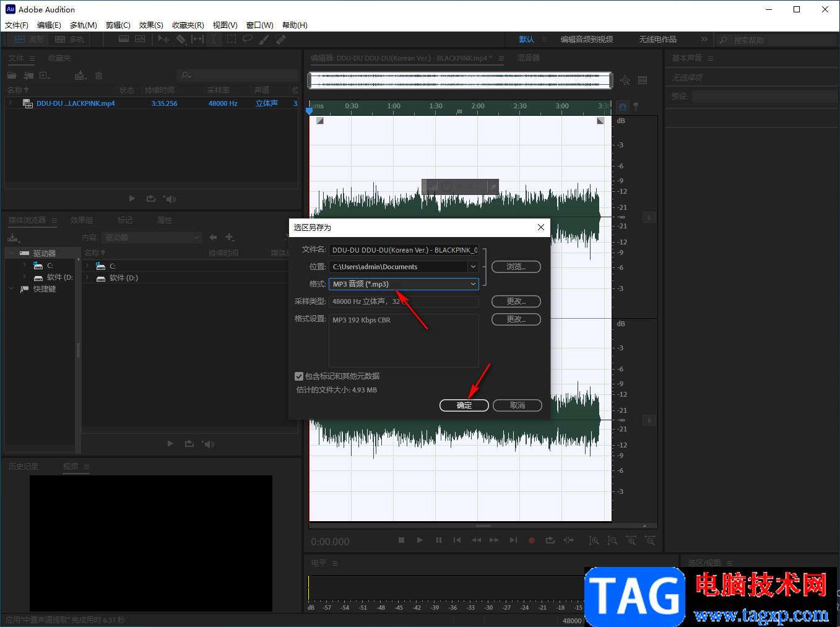Click the Pause transport button
840x627 pixels.
(x=439, y=540)
